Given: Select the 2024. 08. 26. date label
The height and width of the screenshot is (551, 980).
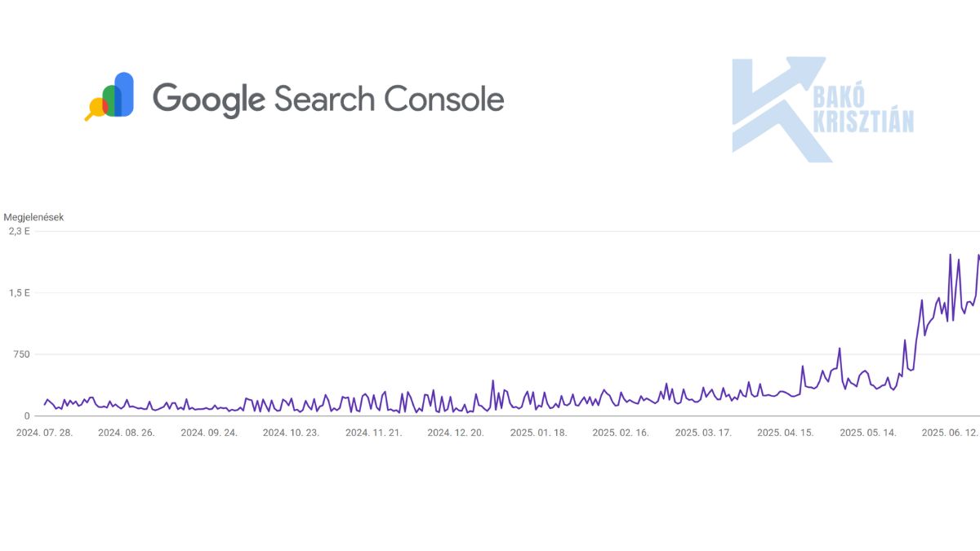Looking at the screenshot, I should (127, 433).
